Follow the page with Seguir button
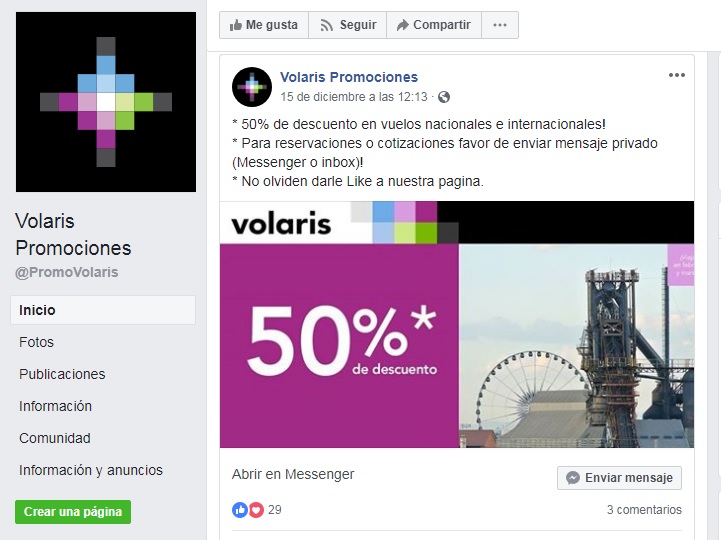 (x=348, y=25)
